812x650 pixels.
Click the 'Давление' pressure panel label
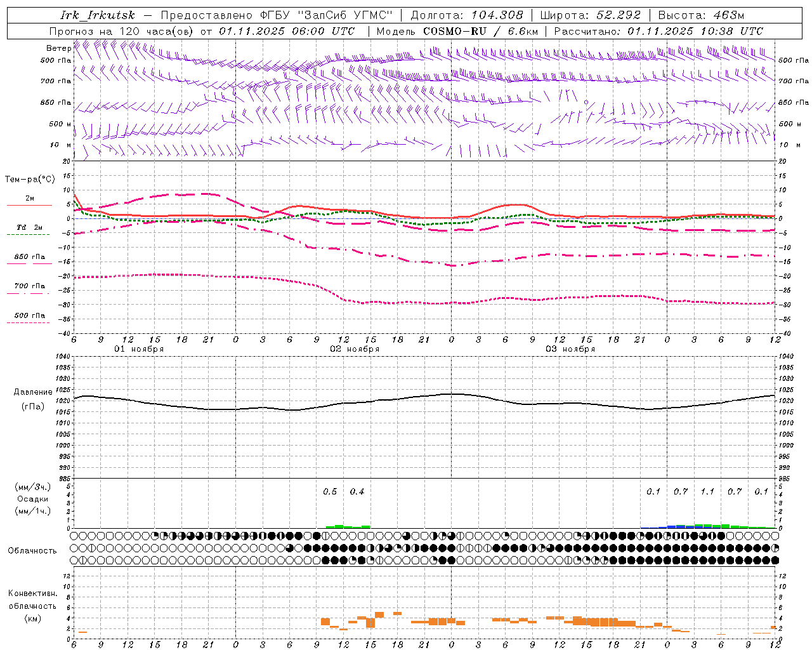pyautogui.click(x=33, y=392)
